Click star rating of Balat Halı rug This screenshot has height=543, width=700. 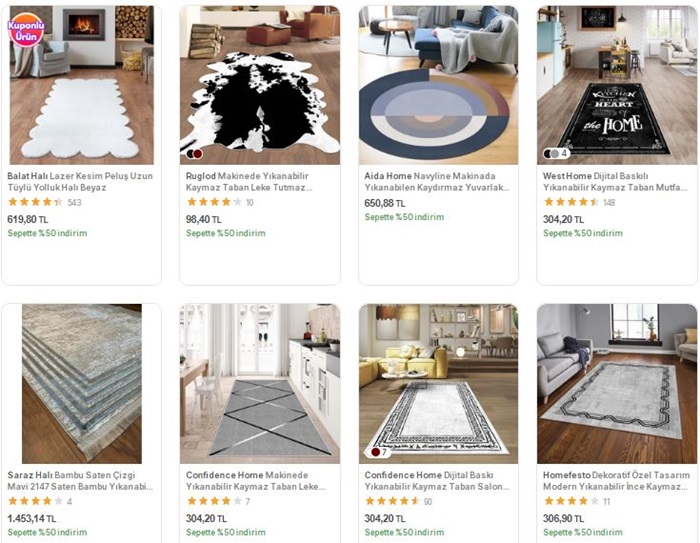click(x=35, y=203)
